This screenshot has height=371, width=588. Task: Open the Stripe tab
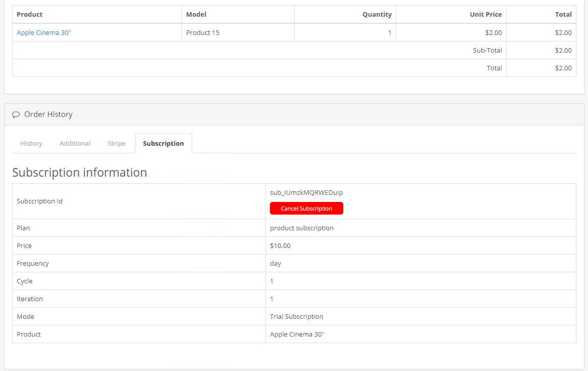coord(117,143)
